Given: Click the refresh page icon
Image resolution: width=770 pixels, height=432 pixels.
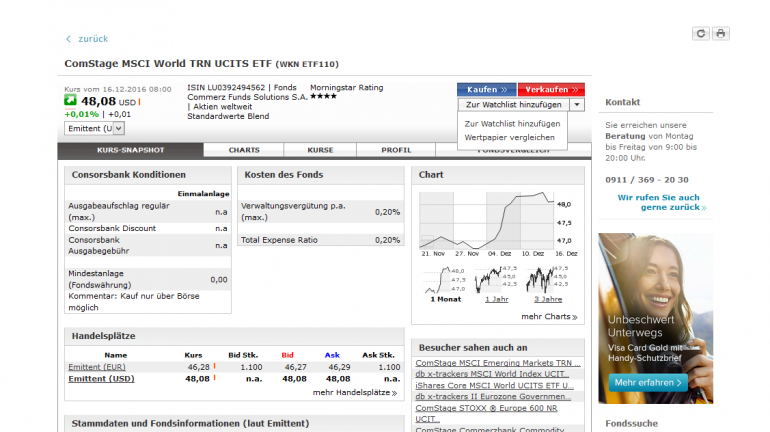Looking at the screenshot, I should (x=701, y=33).
